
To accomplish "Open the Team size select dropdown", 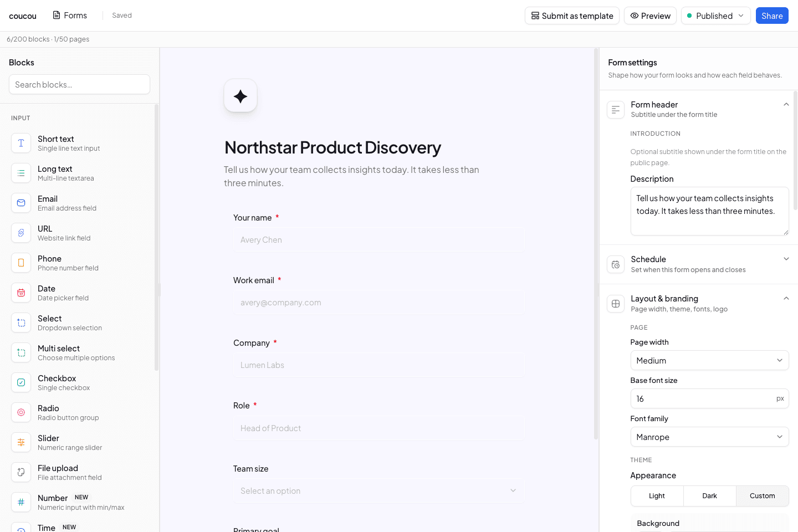I will point(378,491).
